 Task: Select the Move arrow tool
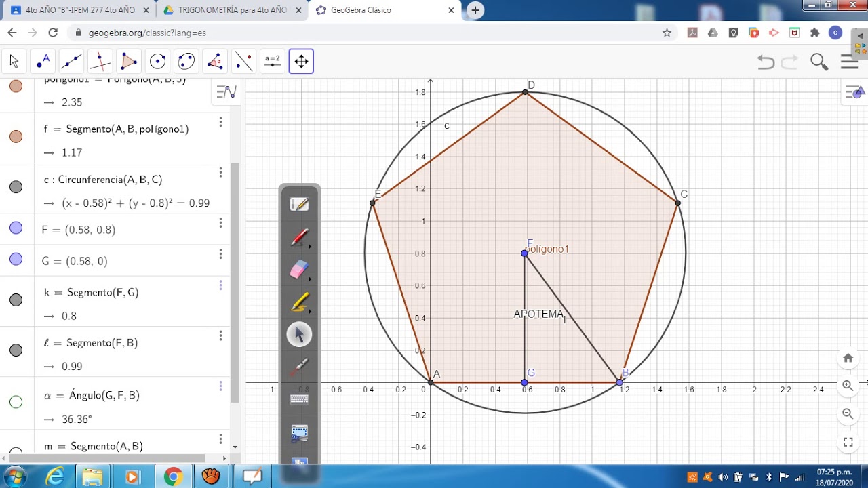pos(14,62)
